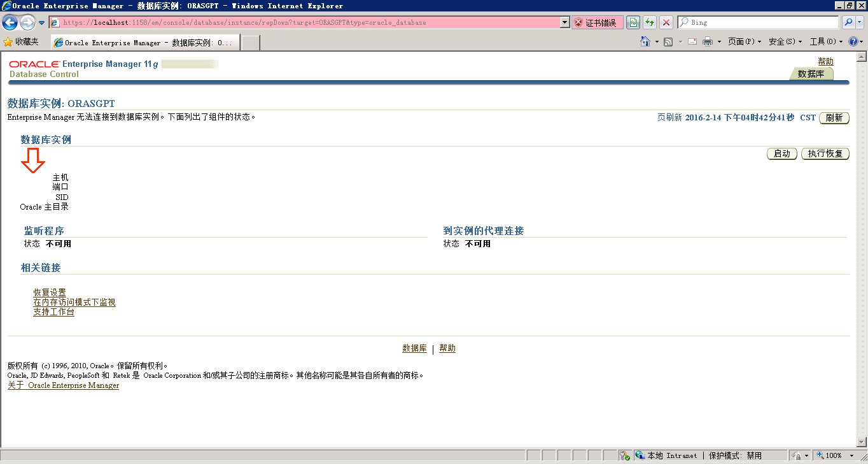
Task: Click the Internet Explorer title bar icon
Action: 6,6
